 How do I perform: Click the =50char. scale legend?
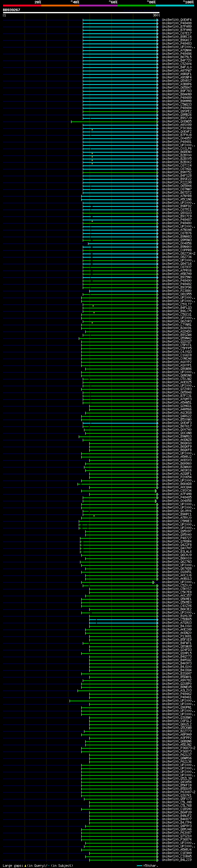pyautogui.click(x=147, y=866)
